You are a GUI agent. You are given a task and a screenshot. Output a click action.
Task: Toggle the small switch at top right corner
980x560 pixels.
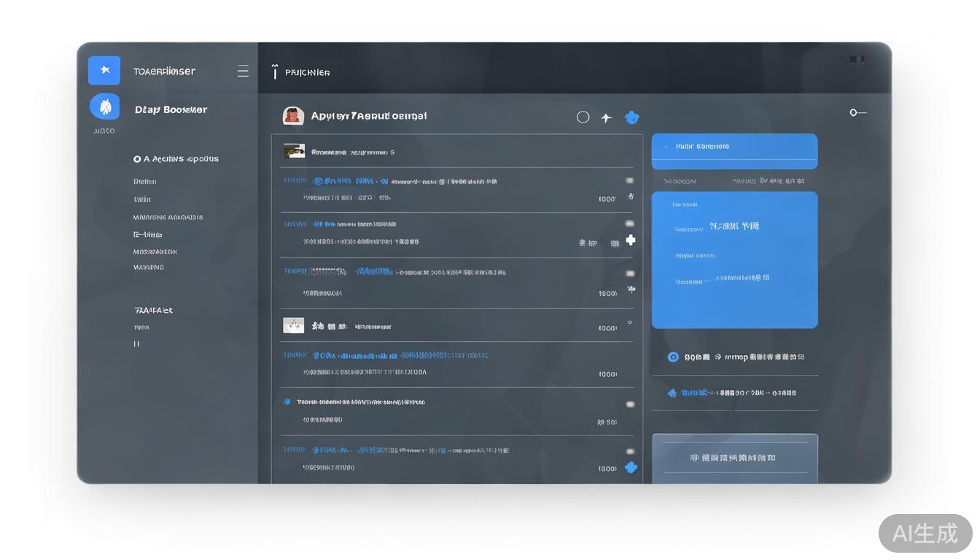pyautogui.click(x=857, y=112)
